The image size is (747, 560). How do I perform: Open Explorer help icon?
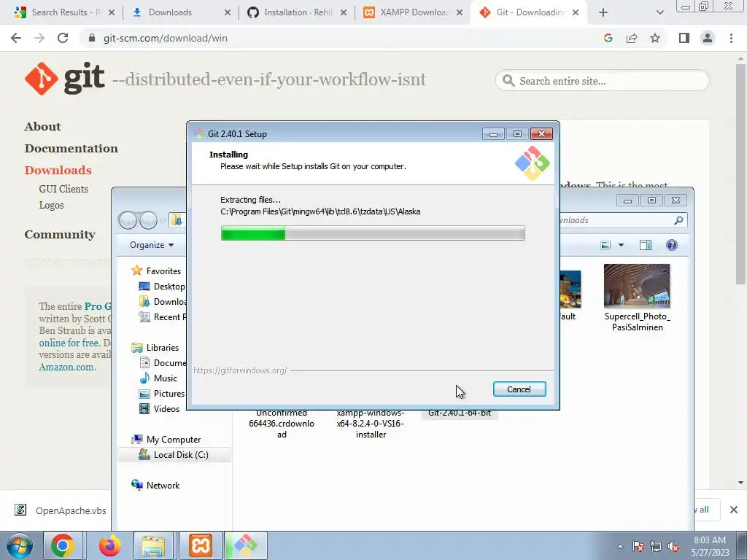pyautogui.click(x=672, y=245)
